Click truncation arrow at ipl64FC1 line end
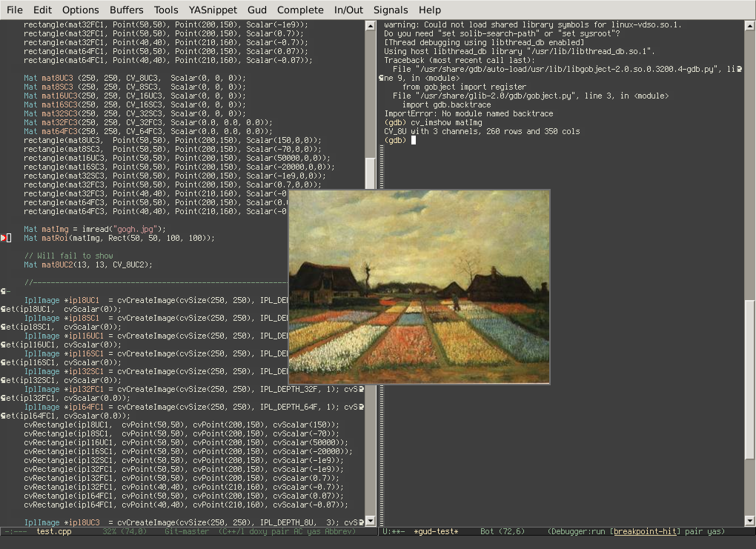 (x=361, y=407)
